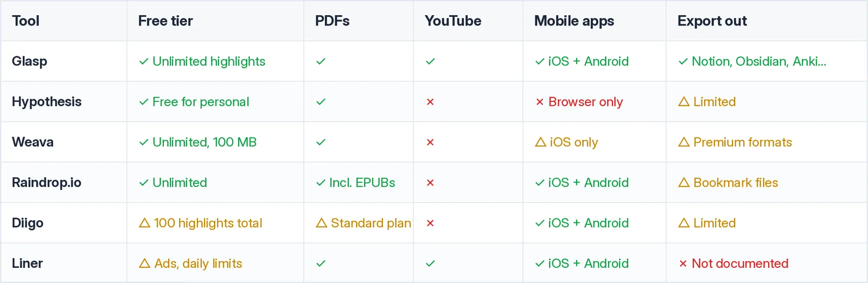Click the 'Notion, Obsidian, Anki…' export text

coord(759,61)
